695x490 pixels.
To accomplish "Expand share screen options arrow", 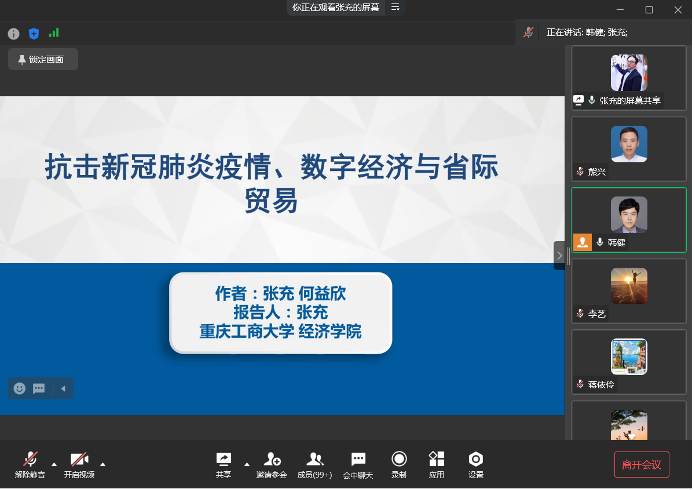I will pyautogui.click(x=245, y=464).
